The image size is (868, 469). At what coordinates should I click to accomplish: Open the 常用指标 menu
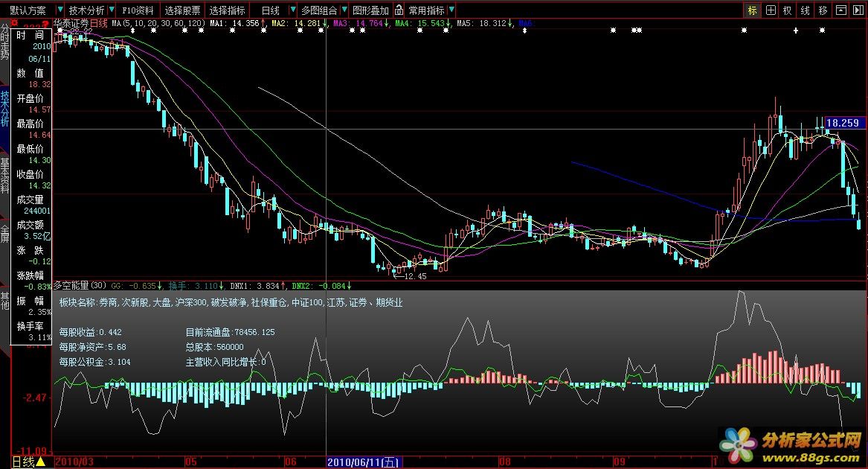point(426,10)
